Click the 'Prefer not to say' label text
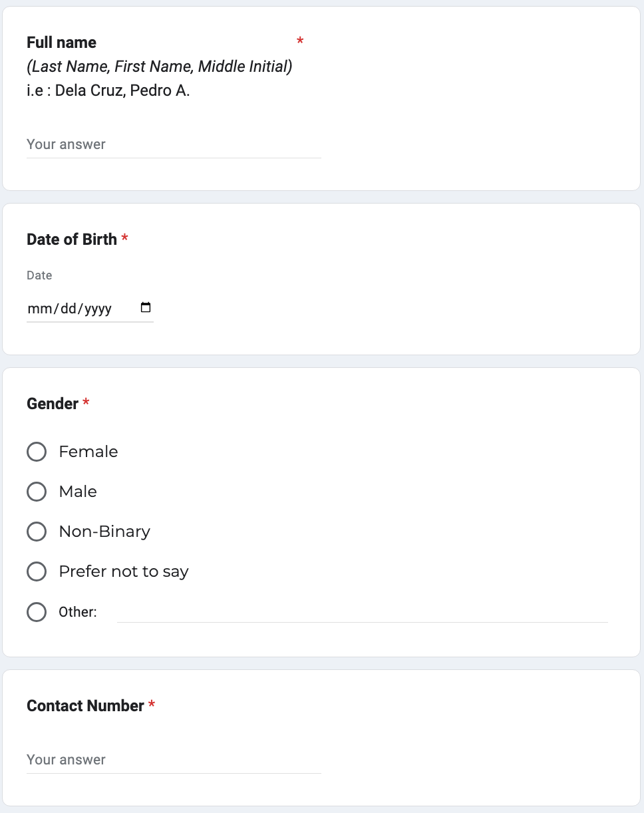Image resolution: width=644 pixels, height=813 pixels. click(124, 571)
